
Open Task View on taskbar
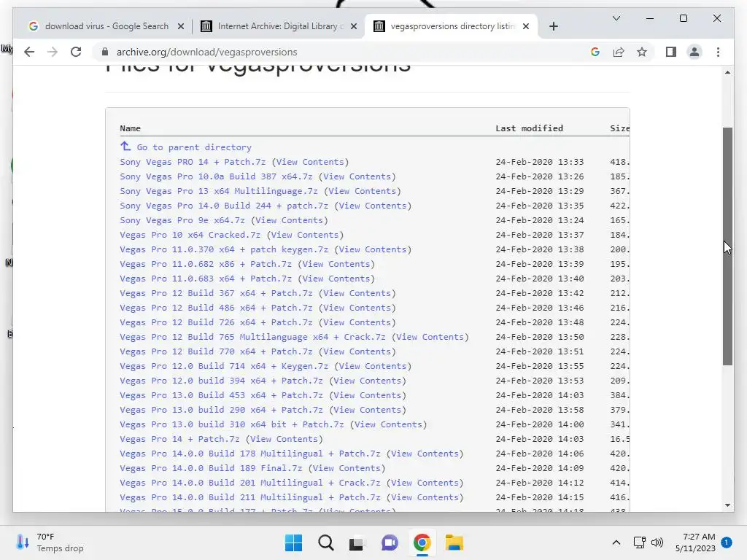coord(356,542)
